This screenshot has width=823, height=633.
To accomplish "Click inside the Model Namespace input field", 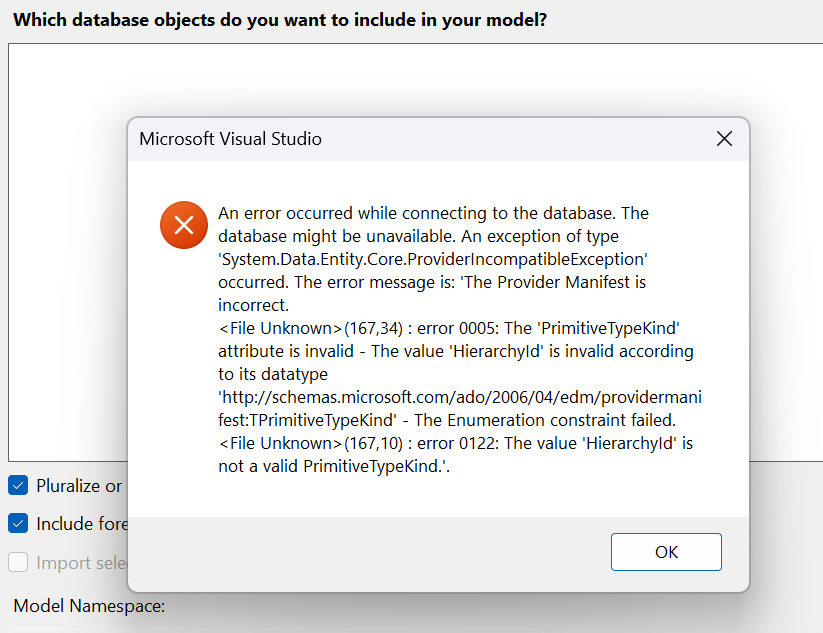I will (x=200, y=628).
